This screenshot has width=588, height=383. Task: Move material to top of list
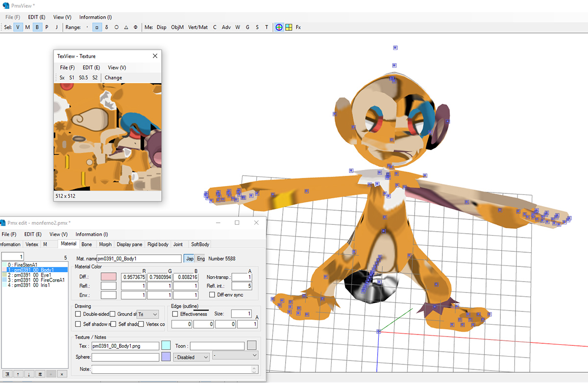(7, 374)
